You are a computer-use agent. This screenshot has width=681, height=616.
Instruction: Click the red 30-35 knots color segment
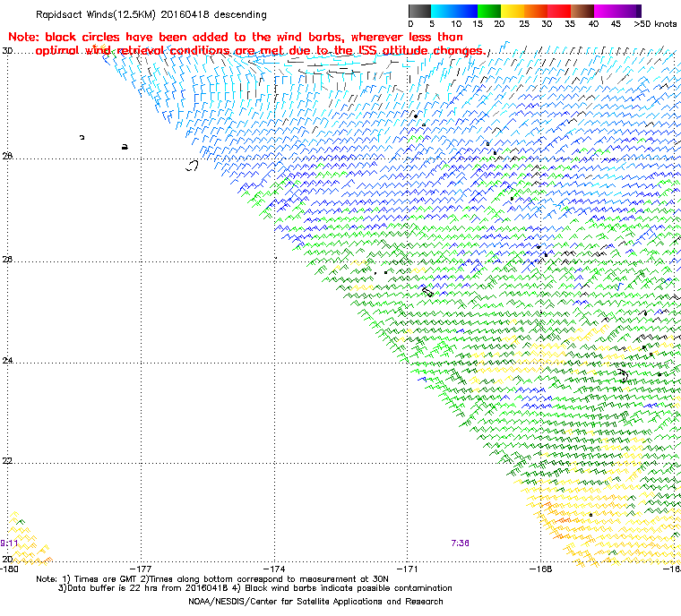click(560, 11)
